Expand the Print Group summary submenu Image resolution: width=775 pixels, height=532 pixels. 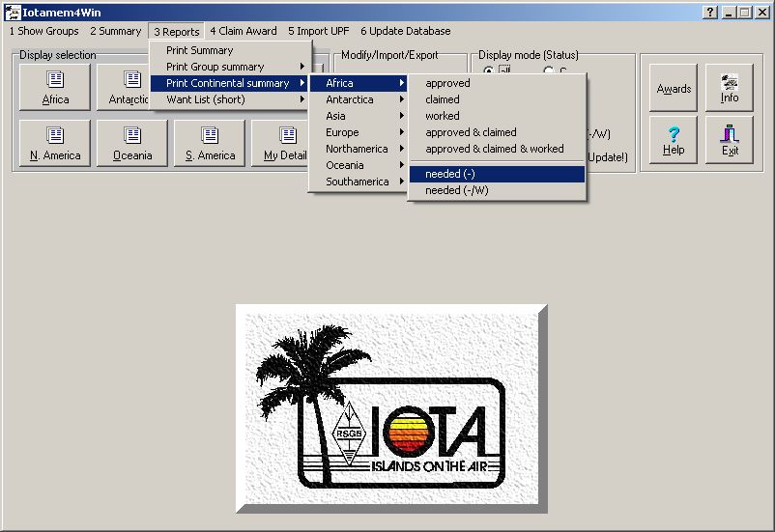(230, 67)
